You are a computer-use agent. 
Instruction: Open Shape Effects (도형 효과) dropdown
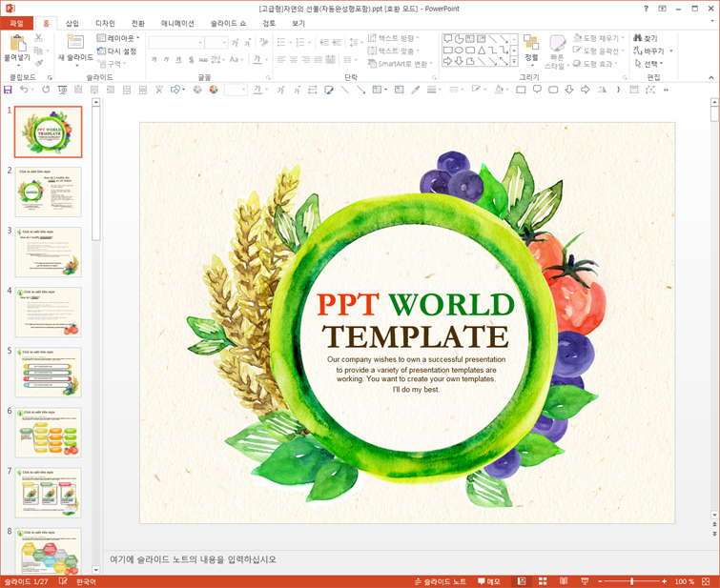pyautogui.click(x=595, y=64)
